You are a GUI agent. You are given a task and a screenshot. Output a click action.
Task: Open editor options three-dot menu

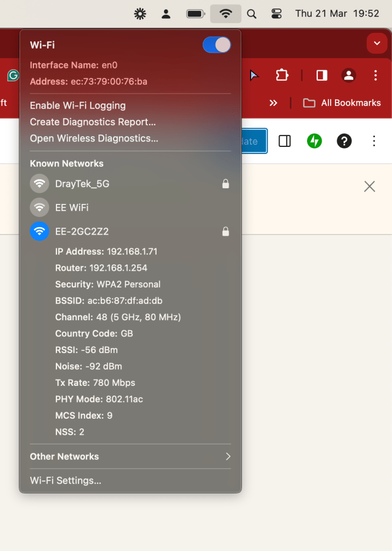click(374, 142)
